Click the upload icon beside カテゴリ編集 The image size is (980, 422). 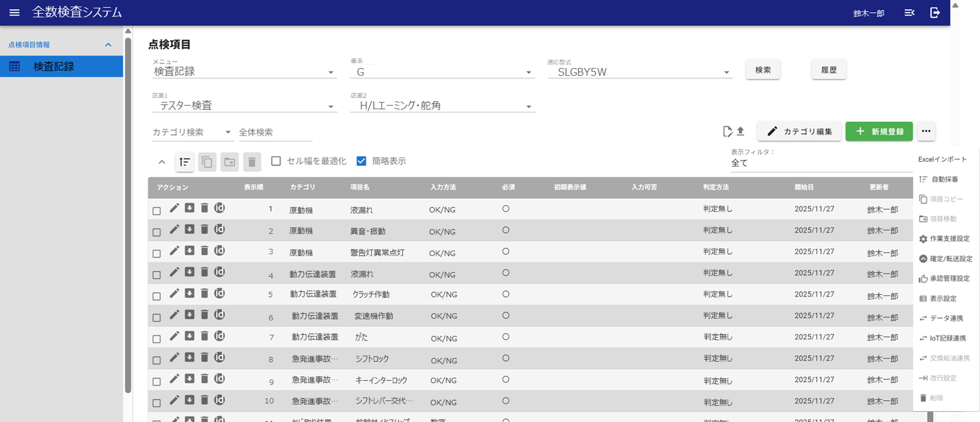740,131
